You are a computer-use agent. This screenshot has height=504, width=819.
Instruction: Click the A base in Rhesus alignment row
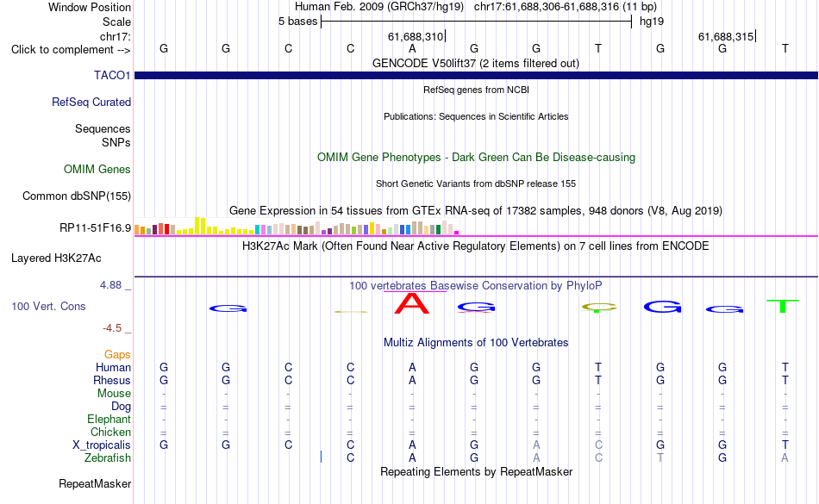pyautogui.click(x=412, y=380)
